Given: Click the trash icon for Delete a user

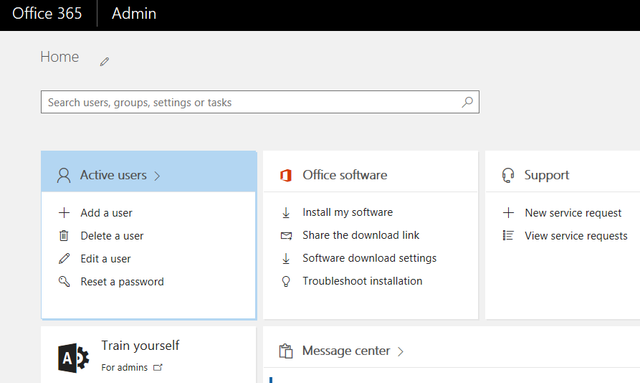Looking at the screenshot, I should [x=64, y=236].
